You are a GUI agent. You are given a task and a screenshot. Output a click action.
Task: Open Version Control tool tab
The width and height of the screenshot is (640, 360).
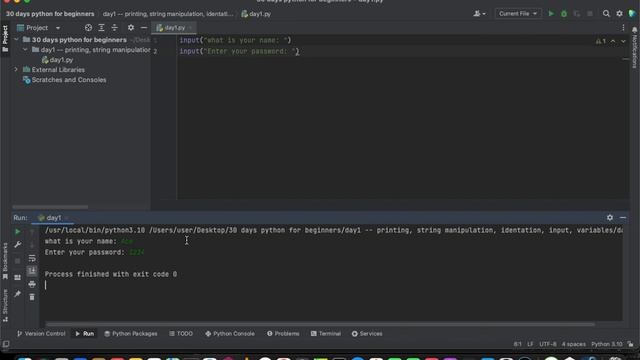click(41, 333)
